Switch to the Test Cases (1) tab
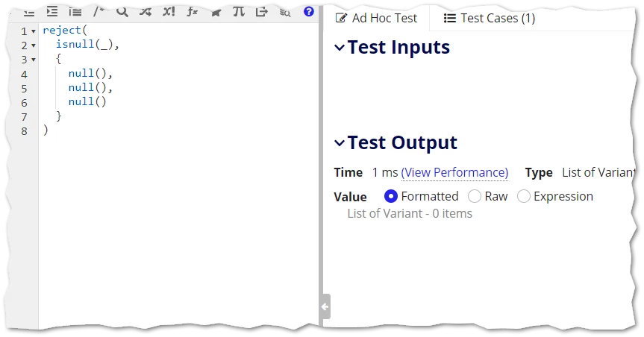644x337 pixels. coord(490,18)
